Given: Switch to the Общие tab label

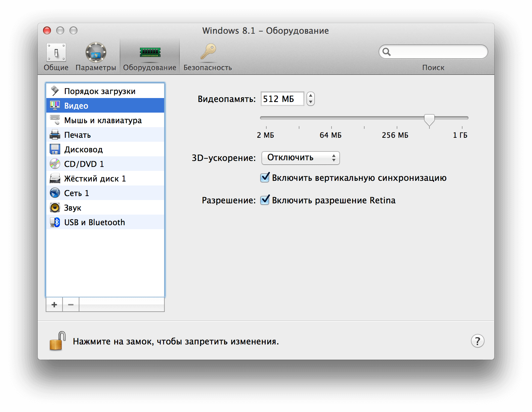Looking at the screenshot, I should point(56,68).
